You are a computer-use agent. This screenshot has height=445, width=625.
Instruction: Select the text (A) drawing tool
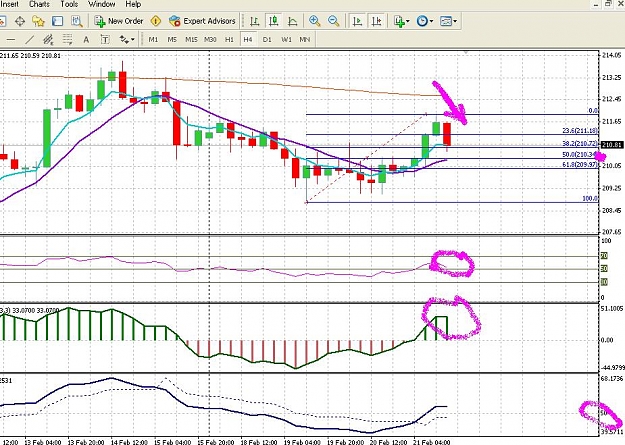pos(86,39)
